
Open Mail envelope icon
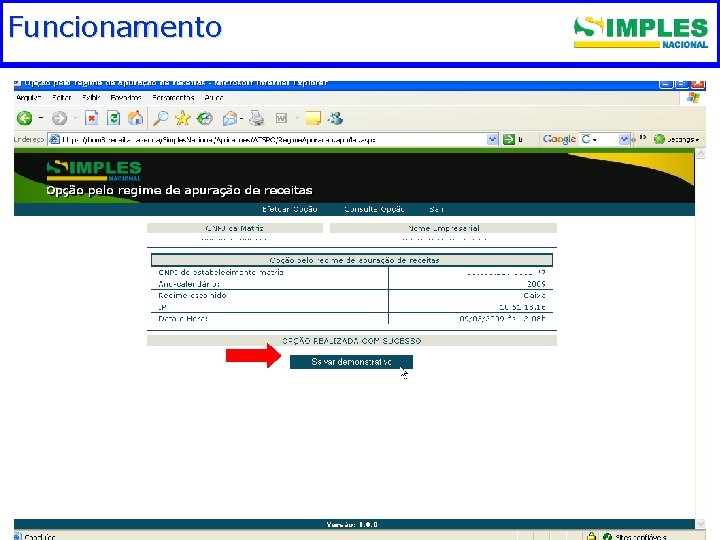pos(229,118)
